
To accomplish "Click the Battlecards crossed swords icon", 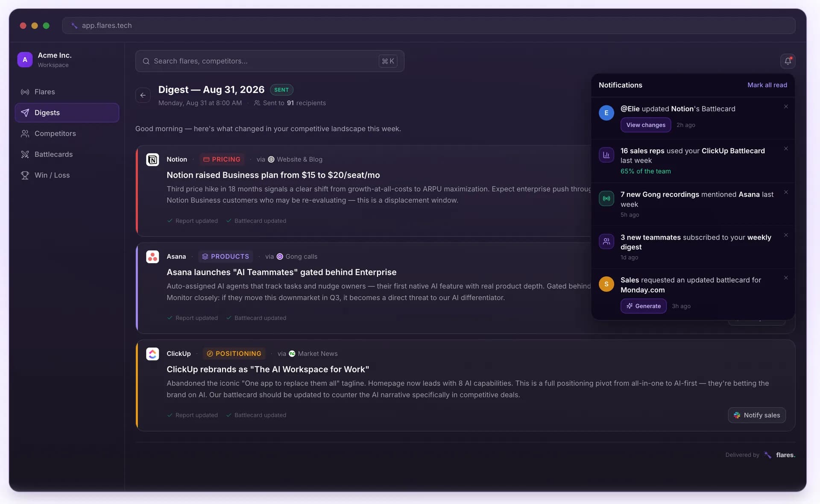I will coord(25,154).
